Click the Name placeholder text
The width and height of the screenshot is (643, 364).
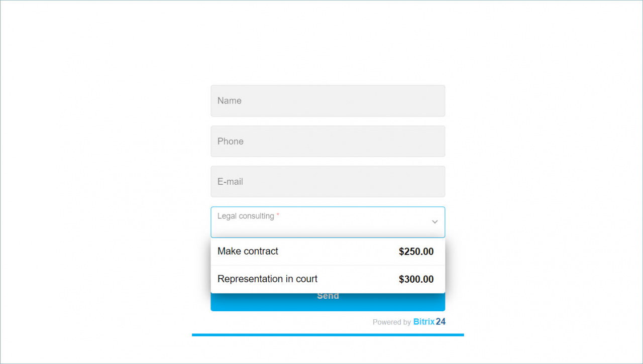click(x=230, y=101)
